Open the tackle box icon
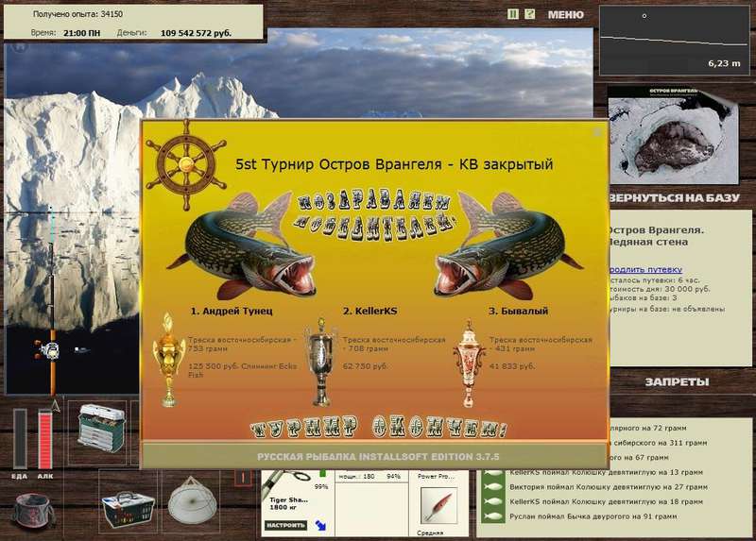Viewport: 756px width, 541px height. pyautogui.click(x=101, y=429)
